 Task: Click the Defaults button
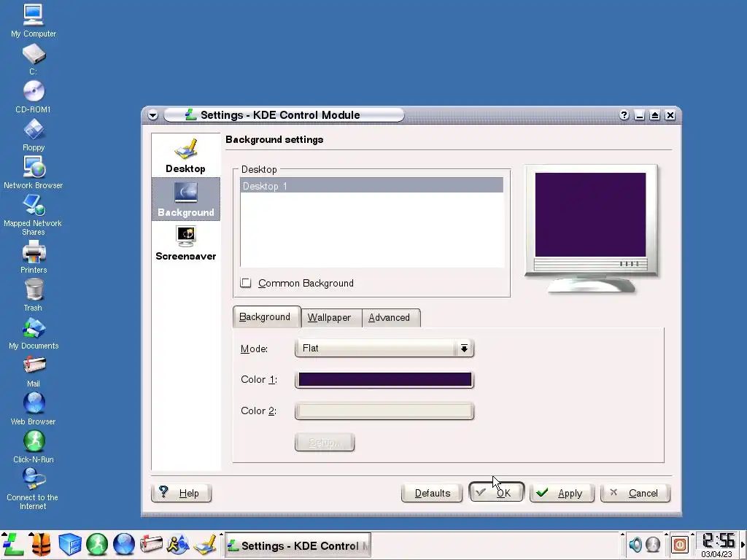[x=432, y=493]
